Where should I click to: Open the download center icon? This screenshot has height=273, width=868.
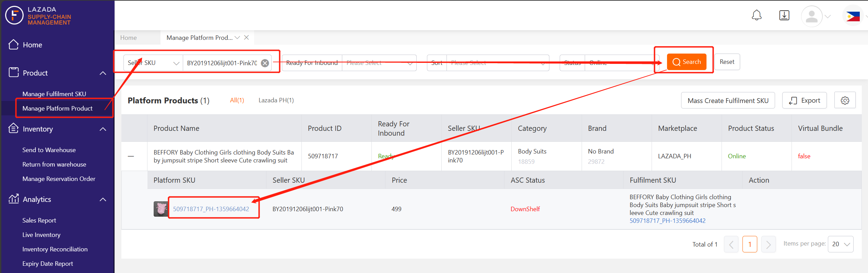pos(784,15)
